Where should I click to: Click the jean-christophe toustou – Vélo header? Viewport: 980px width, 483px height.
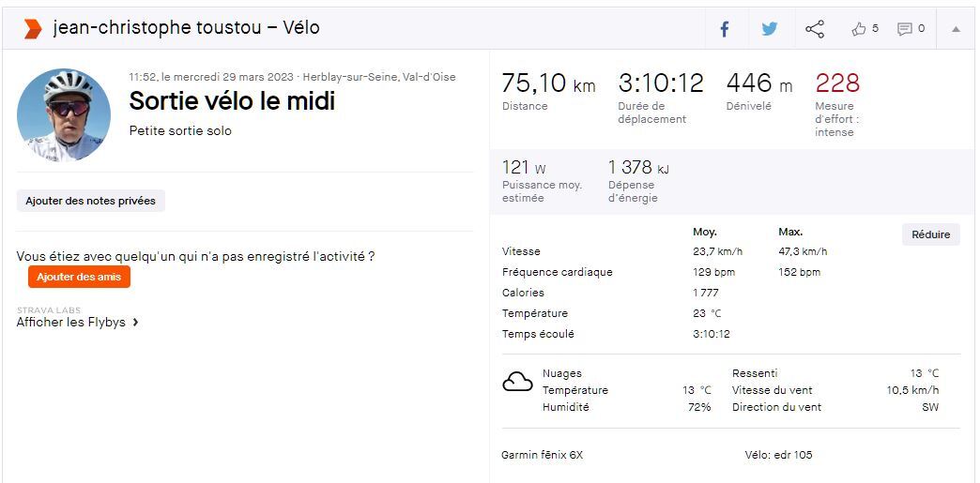point(186,28)
